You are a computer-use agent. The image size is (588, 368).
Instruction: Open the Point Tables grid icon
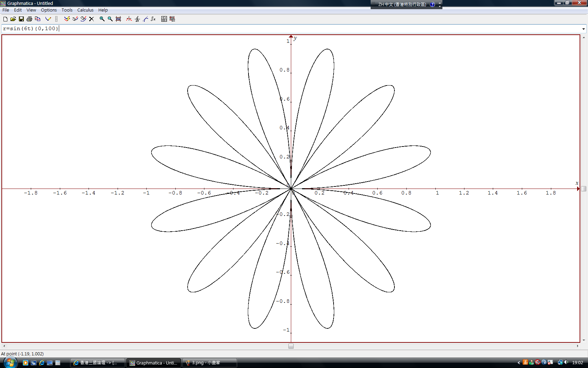(x=164, y=19)
